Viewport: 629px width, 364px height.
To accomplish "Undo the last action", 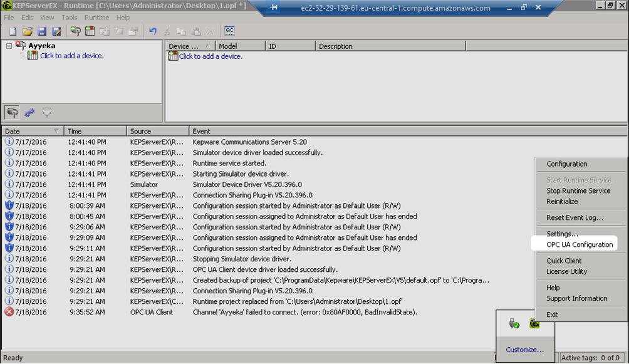I will click(x=152, y=31).
